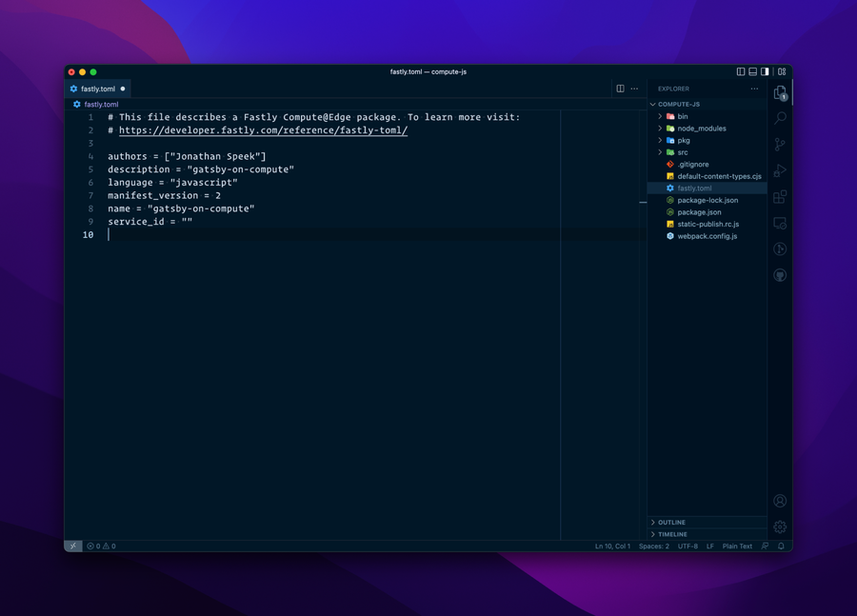Click the circled git-branch icon in activity bar
The image size is (857, 616).
780,249
